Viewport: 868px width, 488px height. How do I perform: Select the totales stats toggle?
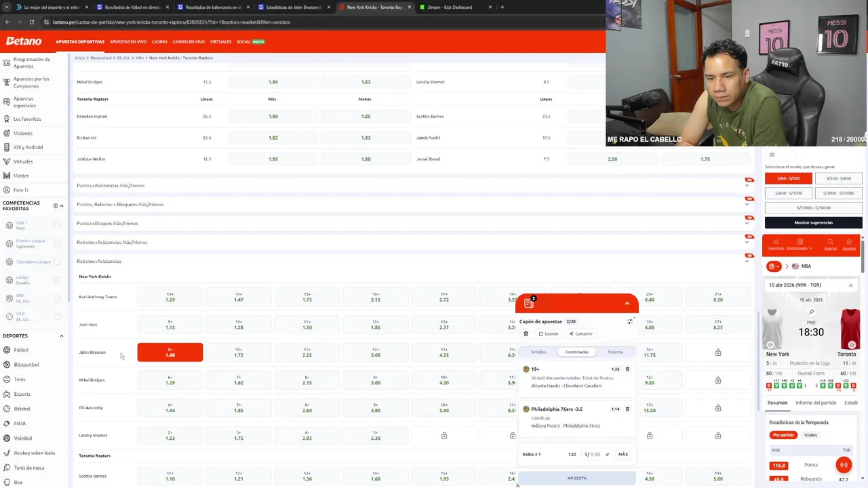pos(810,435)
